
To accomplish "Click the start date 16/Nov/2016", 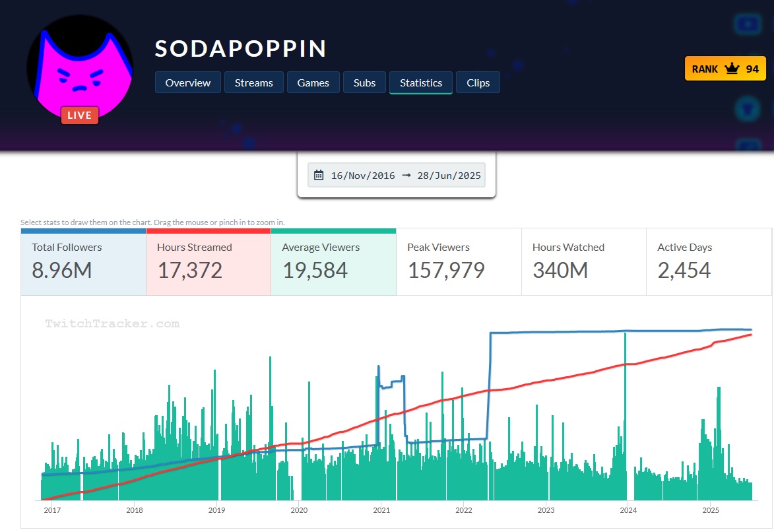I will click(x=363, y=176).
